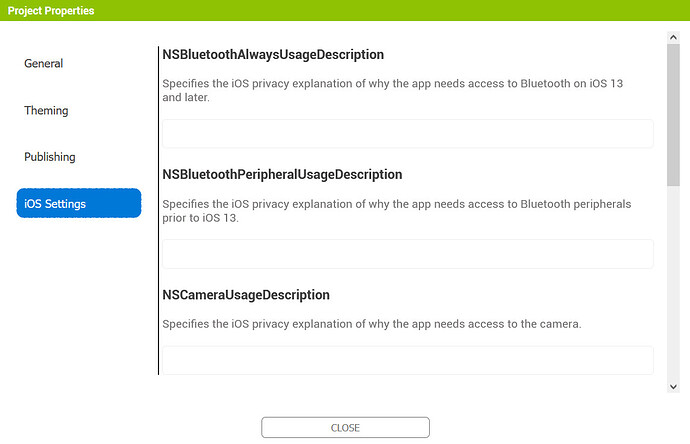Click the NSCameraUsageDescription heading

(246, 295)
